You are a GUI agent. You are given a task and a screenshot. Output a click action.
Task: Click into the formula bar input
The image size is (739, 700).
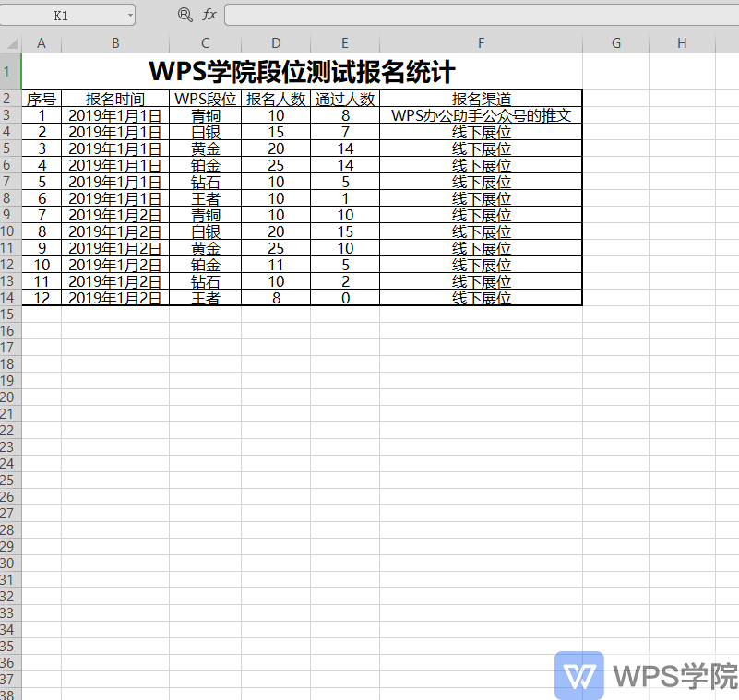click(482, 15)
